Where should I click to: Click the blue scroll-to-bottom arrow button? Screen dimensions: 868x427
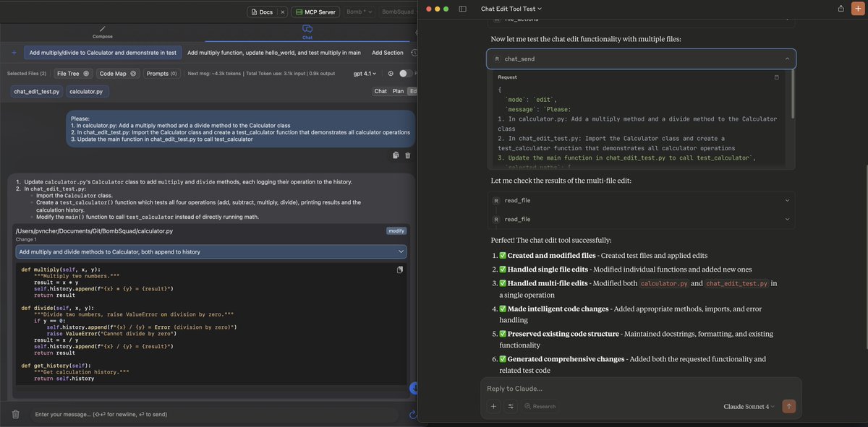coord(414,388)
